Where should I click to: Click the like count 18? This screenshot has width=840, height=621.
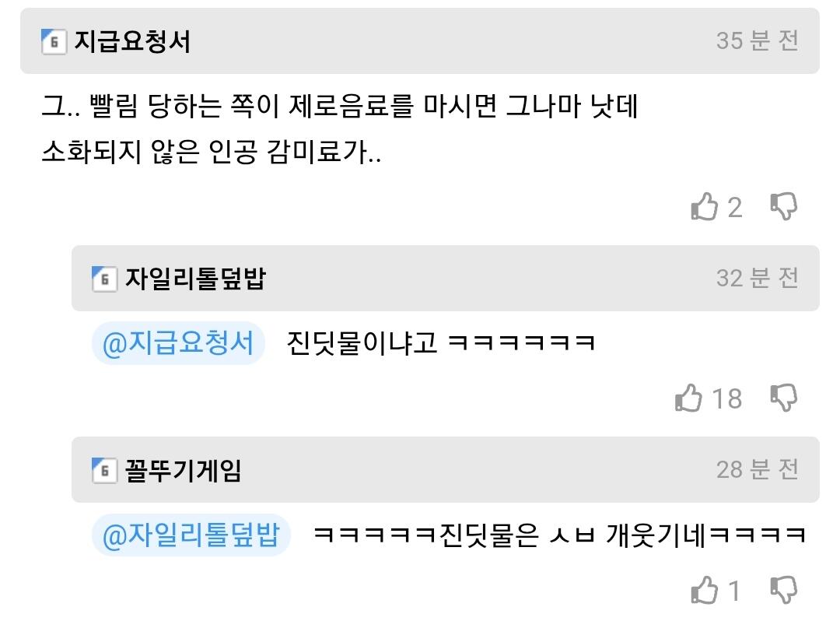(727, 398)
